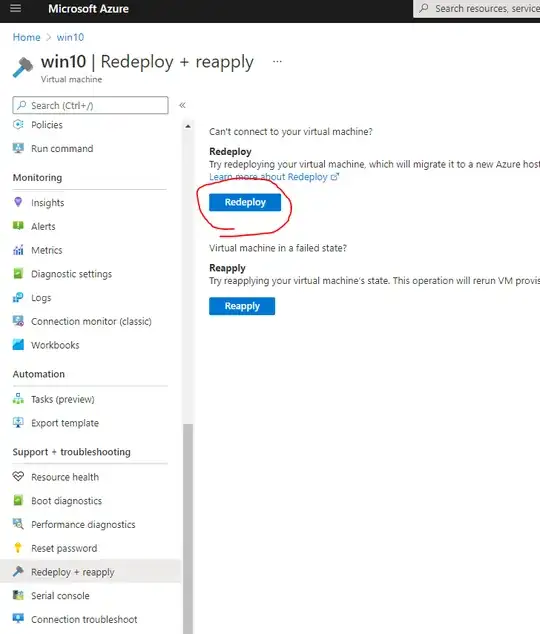Click the Resource health heart icon
This screenshot has height=634, width=540.
pyautogui.click(x=18, y=477)
